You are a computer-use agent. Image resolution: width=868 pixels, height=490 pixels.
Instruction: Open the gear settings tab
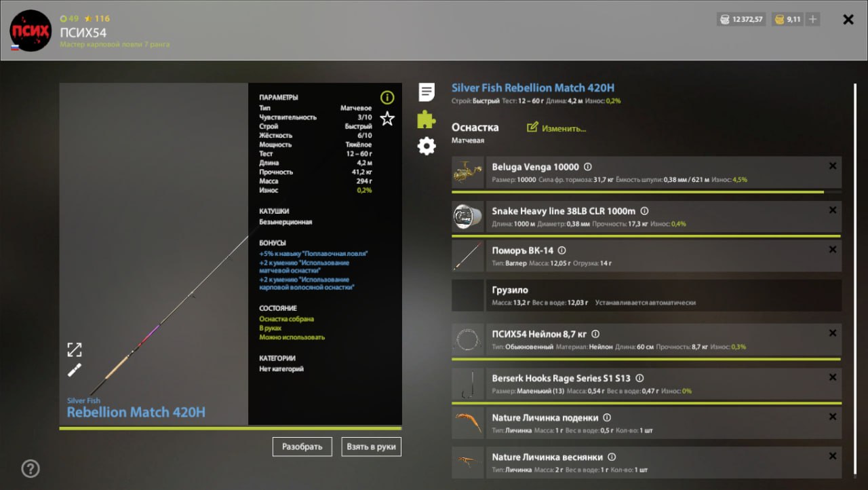pos(427,146)
